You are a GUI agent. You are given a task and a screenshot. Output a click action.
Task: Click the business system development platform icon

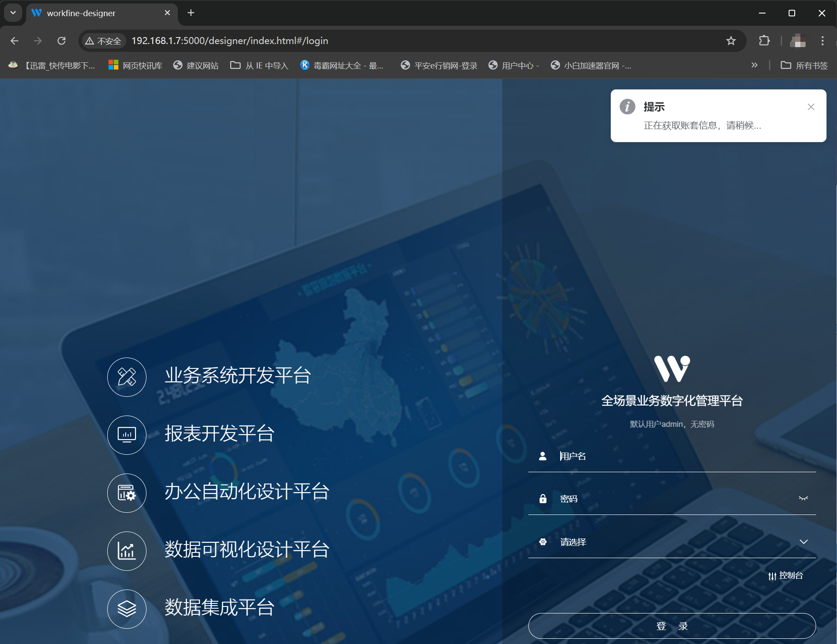[126, 377]
